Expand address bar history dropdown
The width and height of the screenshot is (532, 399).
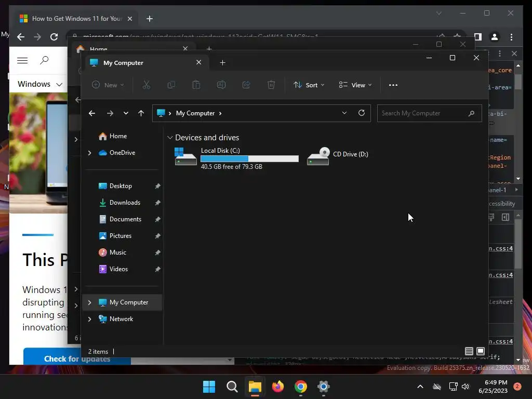click(344, 113)
